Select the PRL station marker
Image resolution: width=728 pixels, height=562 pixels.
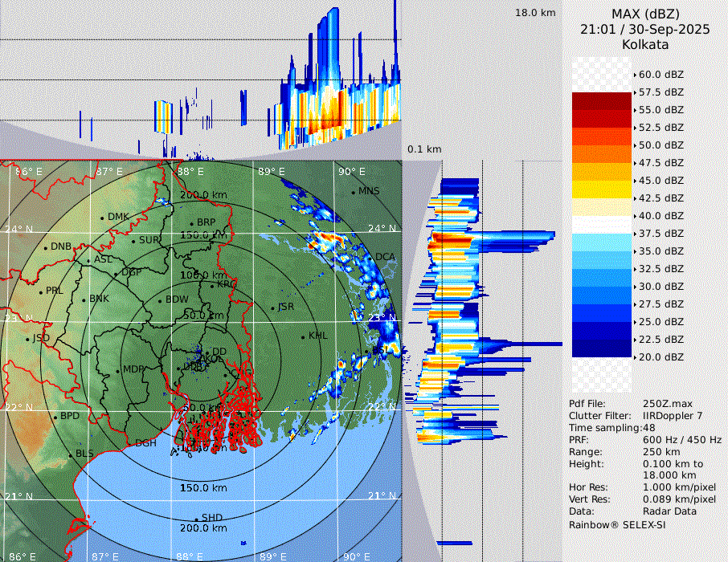pyautogui.click(x=40, y=291)
